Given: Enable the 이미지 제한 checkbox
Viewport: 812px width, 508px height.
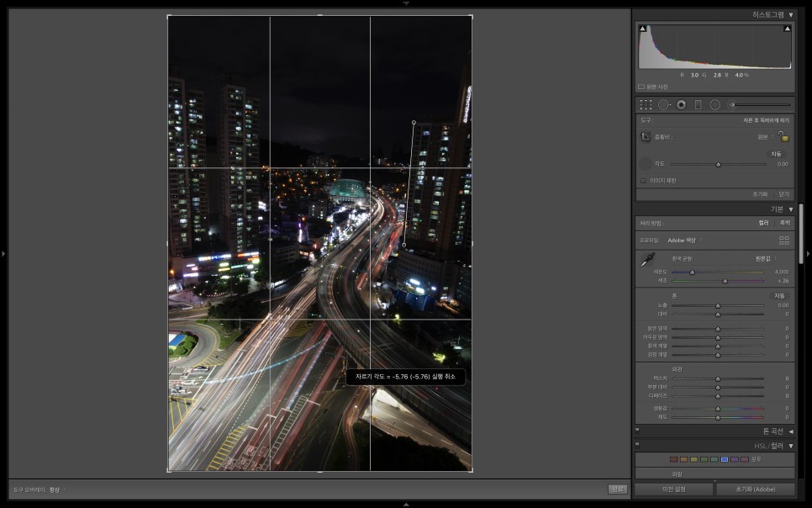Looking at the screenshot, I should point(643,180).
